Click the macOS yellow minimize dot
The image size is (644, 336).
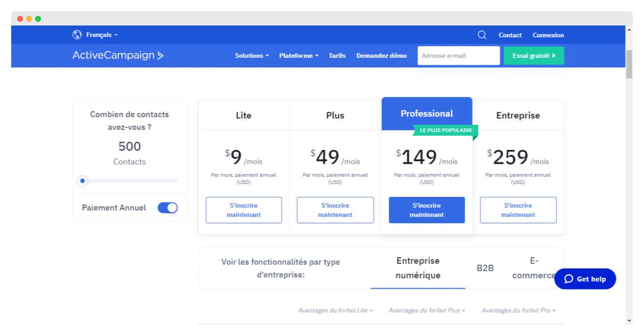29,19
